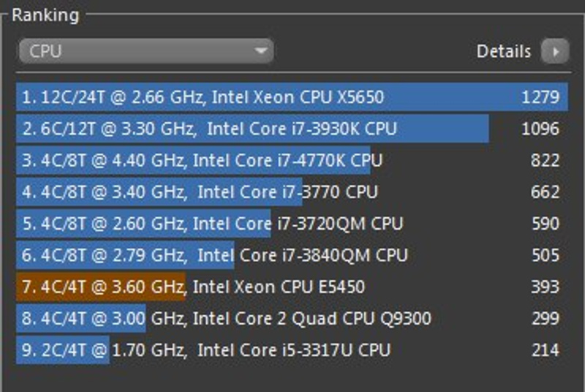Choose the Core i7-3720QM row
Viewport: 585px width, 392px height.
pos(212,224)
